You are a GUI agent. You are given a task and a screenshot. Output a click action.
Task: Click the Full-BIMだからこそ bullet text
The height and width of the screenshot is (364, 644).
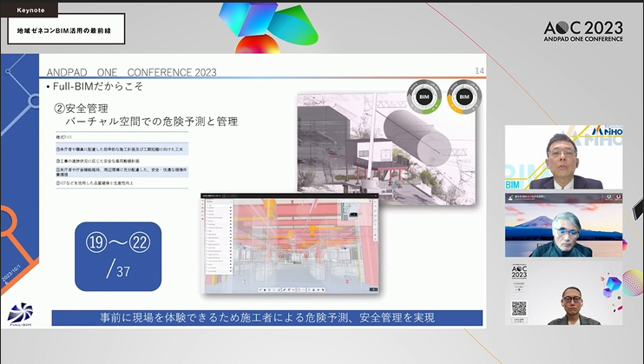pyautogui.click(x=98, y=86)
